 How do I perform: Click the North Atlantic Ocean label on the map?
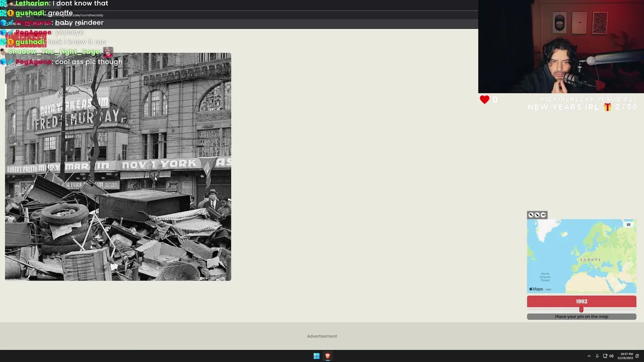(x=545, y=277)
